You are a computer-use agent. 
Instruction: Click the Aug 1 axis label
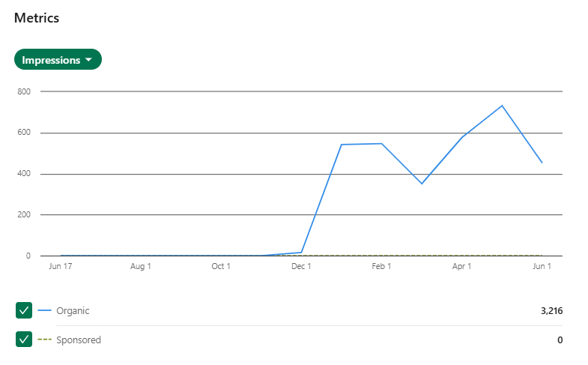point(141,266)
